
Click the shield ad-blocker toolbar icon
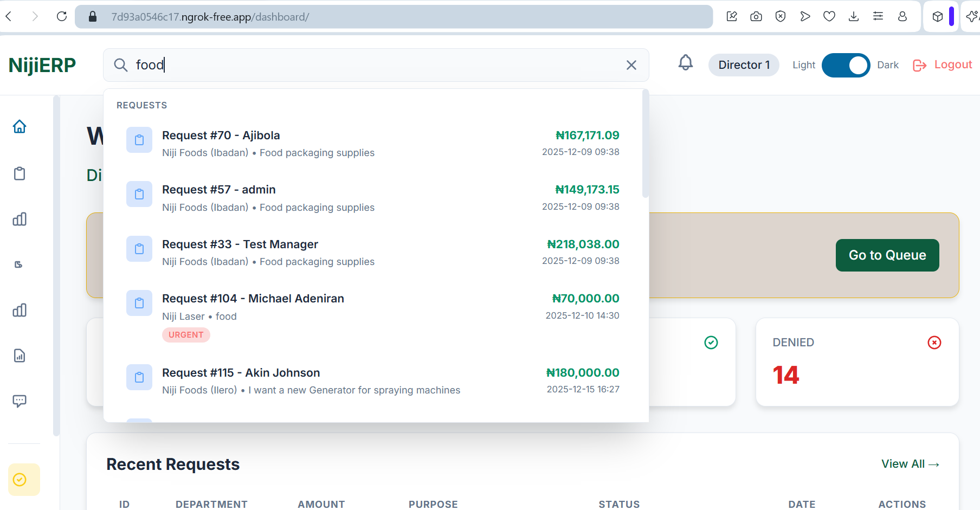coord(781,16)
